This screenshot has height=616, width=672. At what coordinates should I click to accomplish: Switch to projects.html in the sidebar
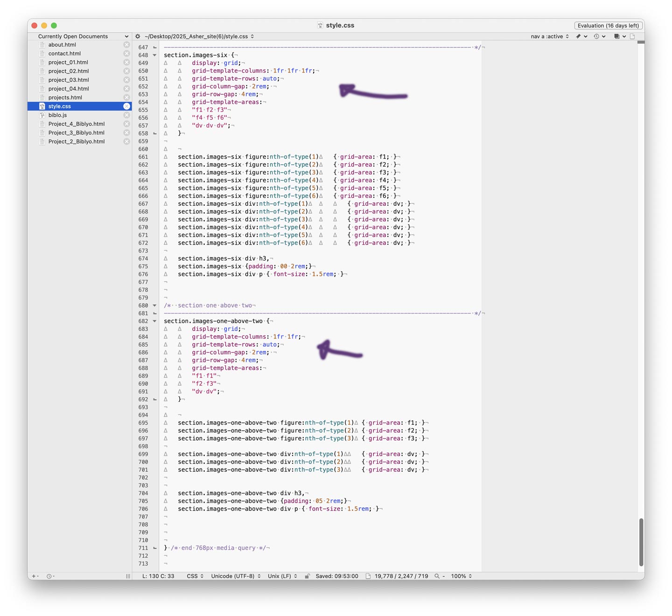pos(65,98)
